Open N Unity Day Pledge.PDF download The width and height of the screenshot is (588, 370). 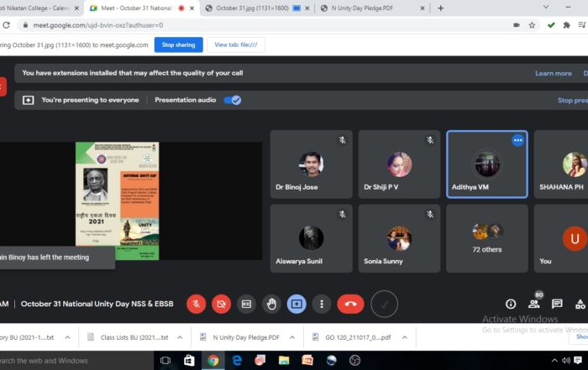[240, 337]
